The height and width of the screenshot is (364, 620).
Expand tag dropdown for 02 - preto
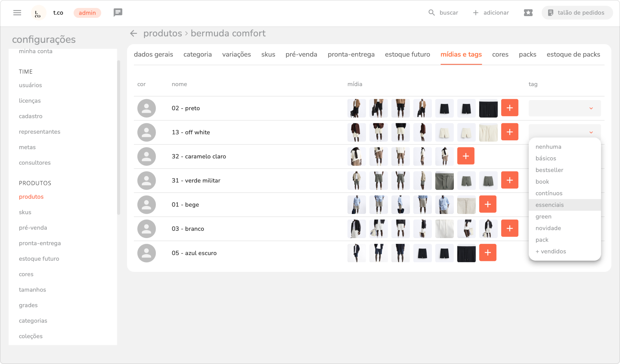point(591,108)
